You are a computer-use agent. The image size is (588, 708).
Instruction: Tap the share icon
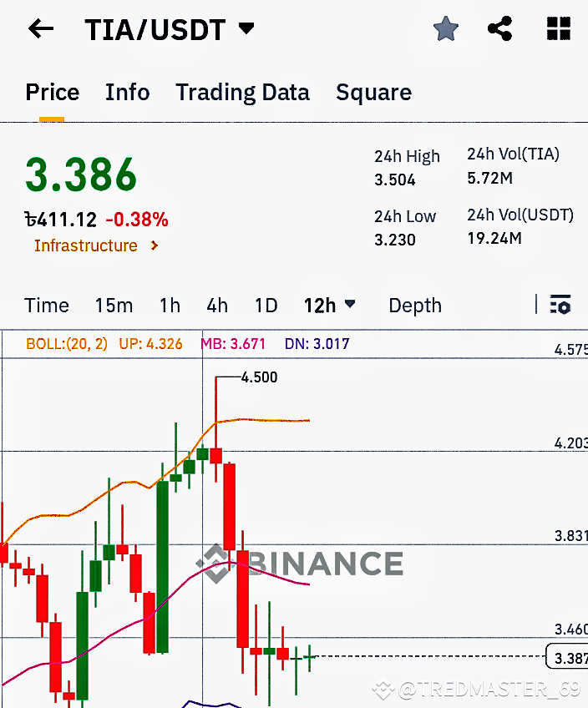[x=499, y=29]
